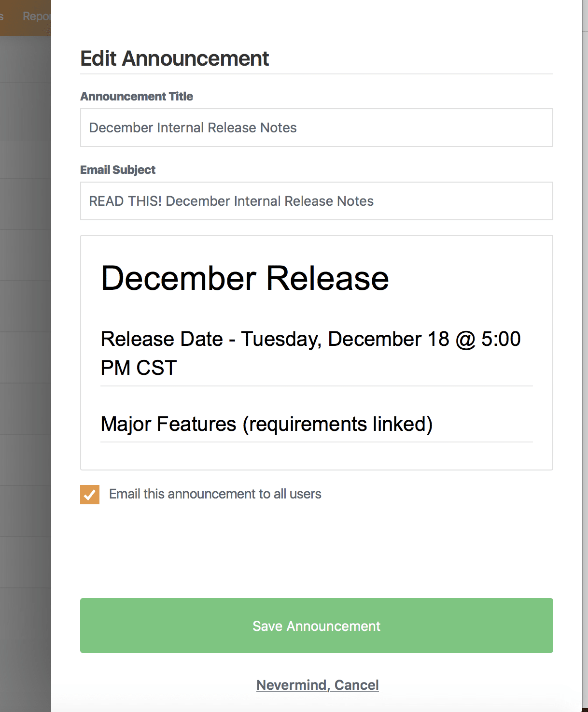The image size is (588, 712).
Task: Click the 'Nevermind, Cancel' link
Action: (x=317, y=685)
